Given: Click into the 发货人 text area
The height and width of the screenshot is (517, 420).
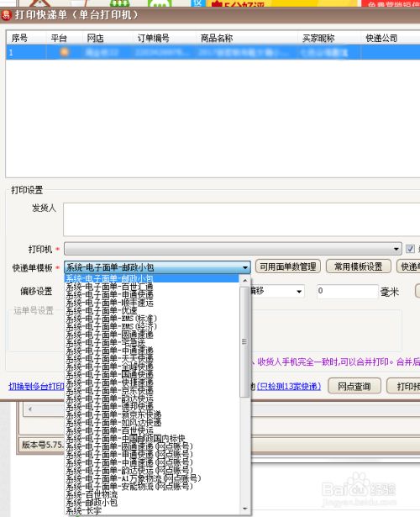Looking at the screenshot, I should (241, 219).
